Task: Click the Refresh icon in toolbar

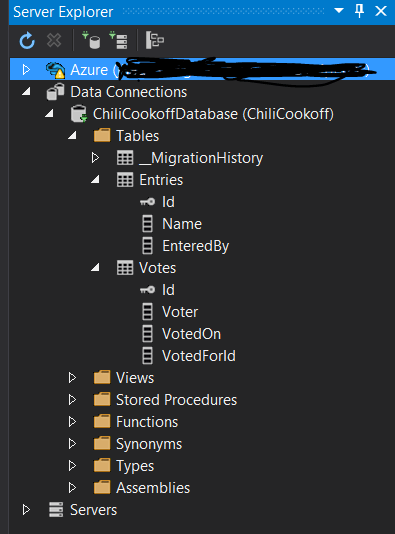Action: click(27, 41)
